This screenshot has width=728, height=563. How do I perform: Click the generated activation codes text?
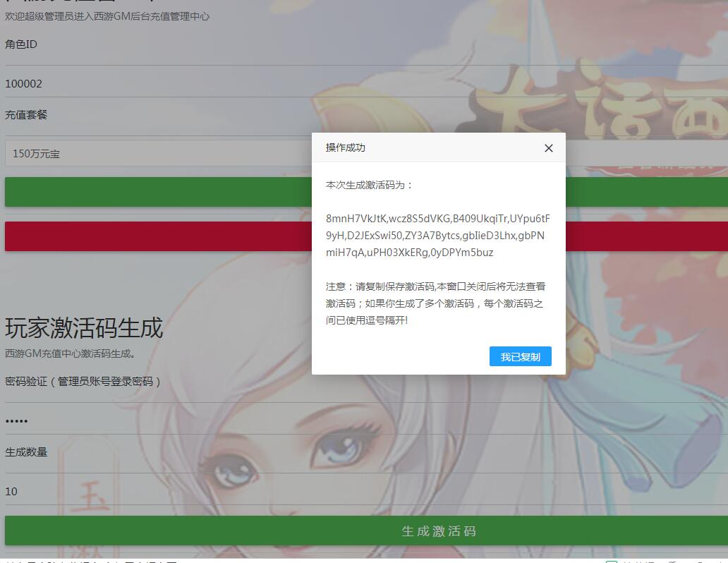(437, 235)
